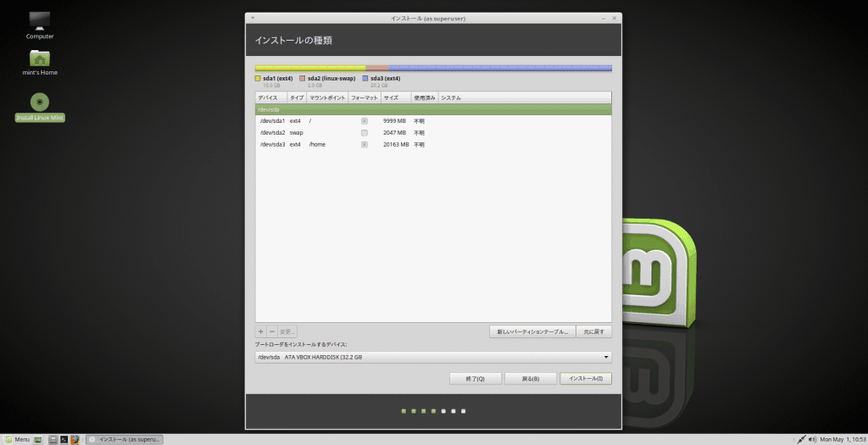Toggle format checkbox for /dev/sda2
Screen dimensions: 868x445
tap(364, 133)
